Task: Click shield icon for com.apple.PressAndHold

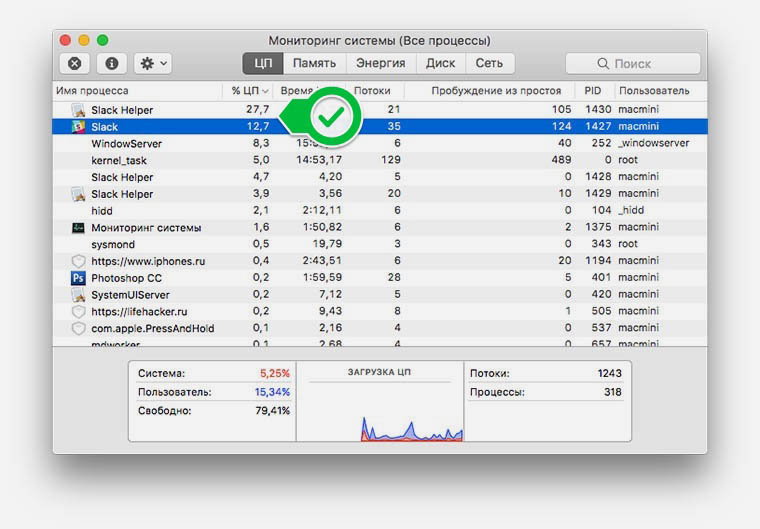Action: [78, 328]
